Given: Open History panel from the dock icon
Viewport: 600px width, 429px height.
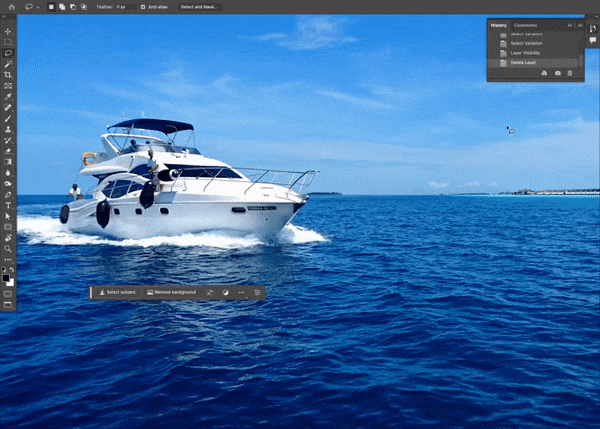Looking at the screenshot, I should (593, 29).
